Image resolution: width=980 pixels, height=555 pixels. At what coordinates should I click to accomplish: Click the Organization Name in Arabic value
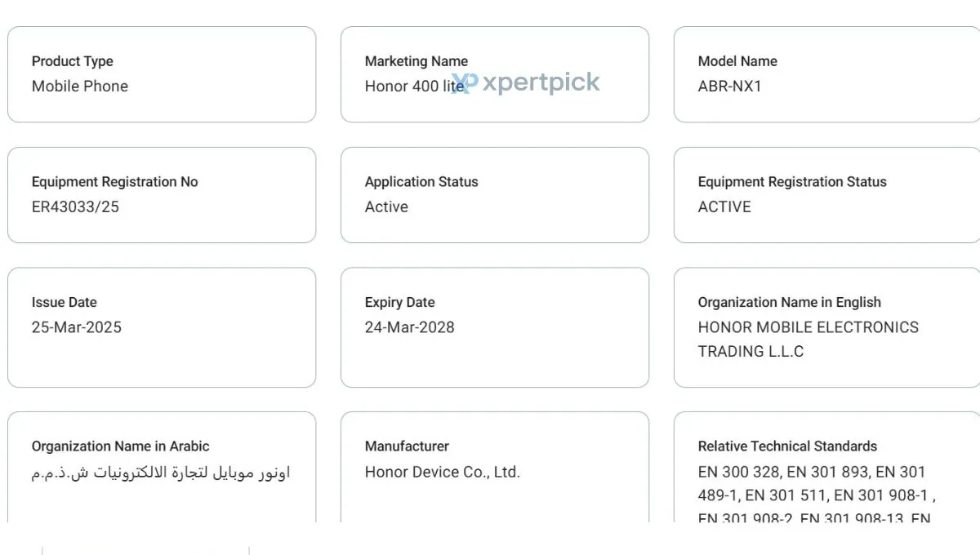pos(161,473)
